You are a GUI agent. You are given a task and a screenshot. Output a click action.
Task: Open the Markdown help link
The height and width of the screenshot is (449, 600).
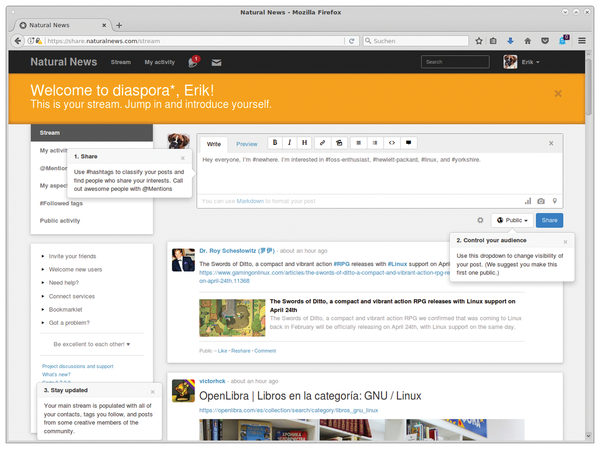point(250,201)
